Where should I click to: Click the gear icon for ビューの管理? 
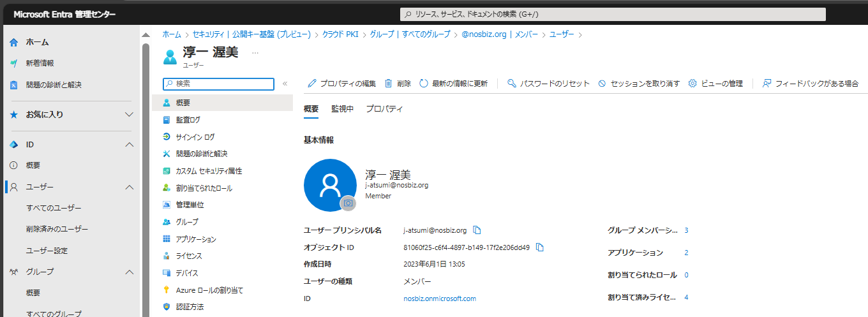point(692,84)
